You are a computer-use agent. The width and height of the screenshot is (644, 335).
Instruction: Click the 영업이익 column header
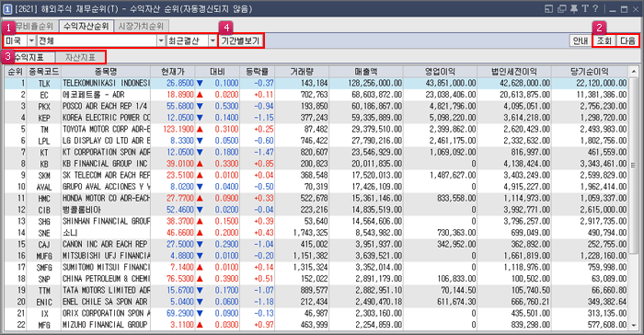[x=441, y=72]
